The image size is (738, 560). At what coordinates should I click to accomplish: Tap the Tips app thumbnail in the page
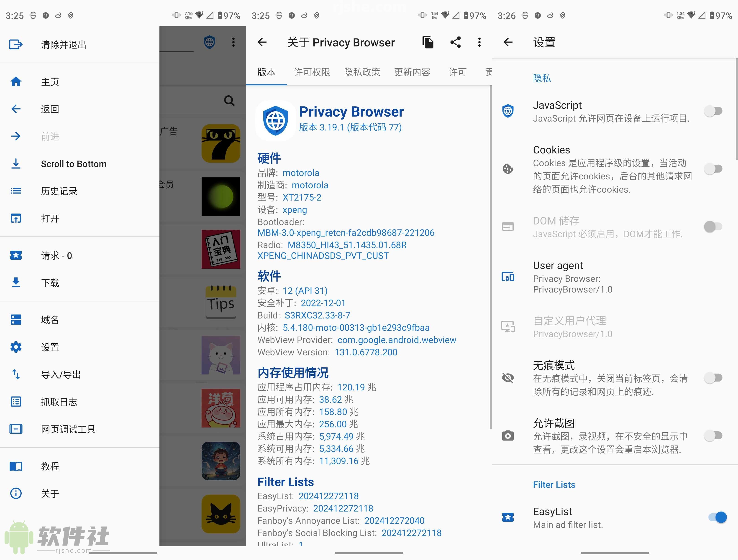click(221, 301)
